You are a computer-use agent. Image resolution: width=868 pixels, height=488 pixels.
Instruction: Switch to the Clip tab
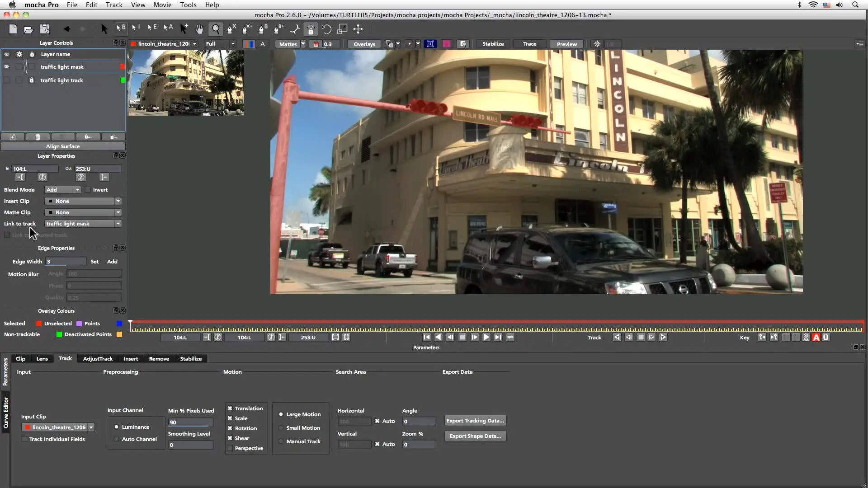click(20, 359)
